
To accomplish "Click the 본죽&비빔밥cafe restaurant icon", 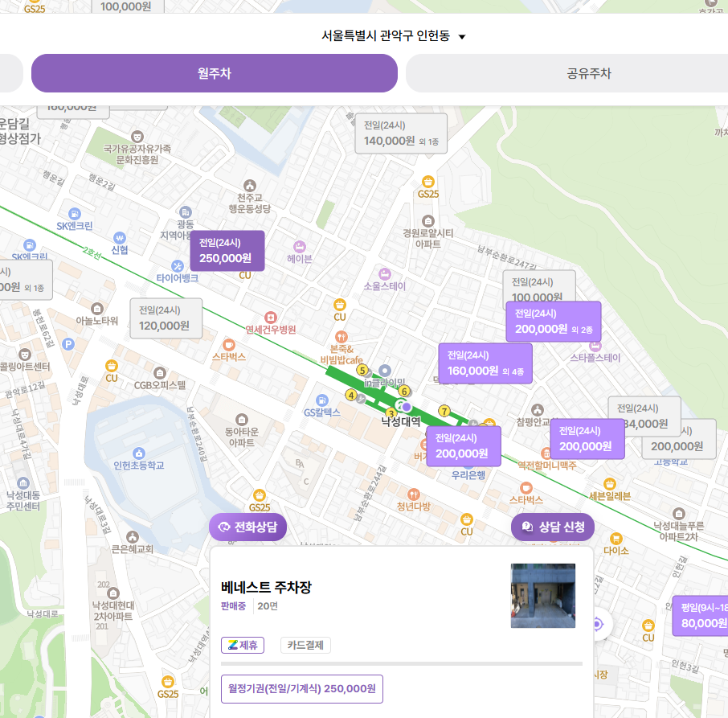I will coord(342,336).
